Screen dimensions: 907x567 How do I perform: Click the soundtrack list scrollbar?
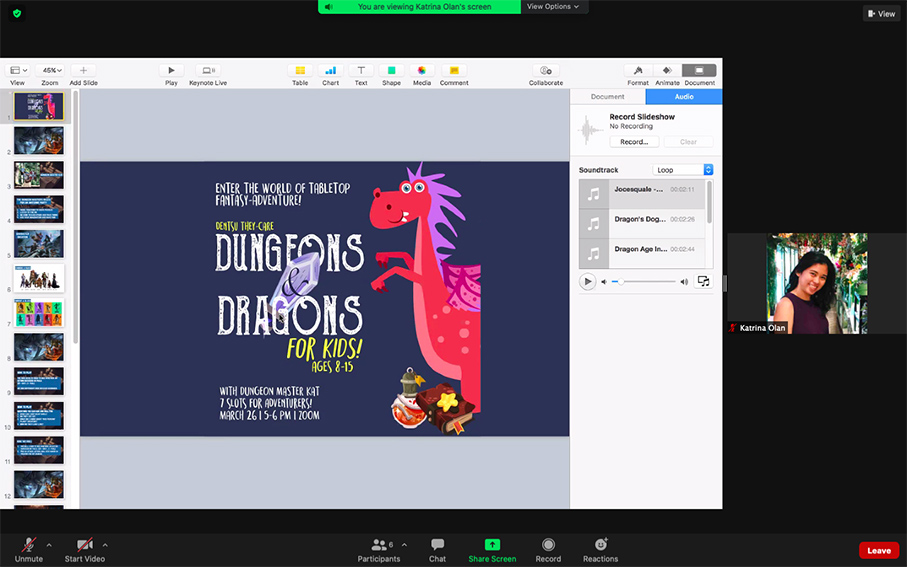[709, 202]
